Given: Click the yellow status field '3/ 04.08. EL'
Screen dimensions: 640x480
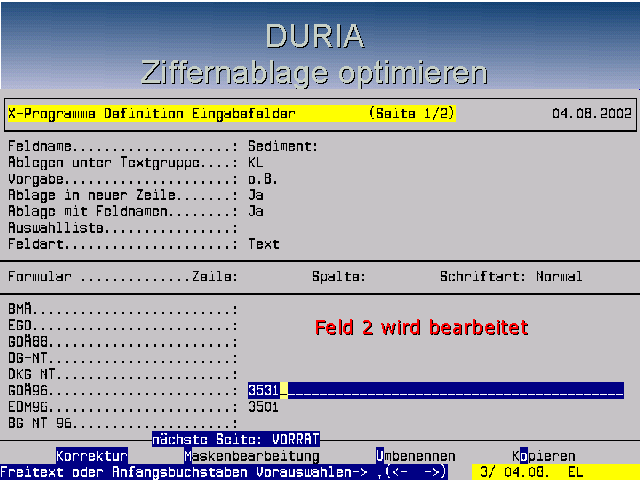Looking at the screenshot, I should 556,472.
